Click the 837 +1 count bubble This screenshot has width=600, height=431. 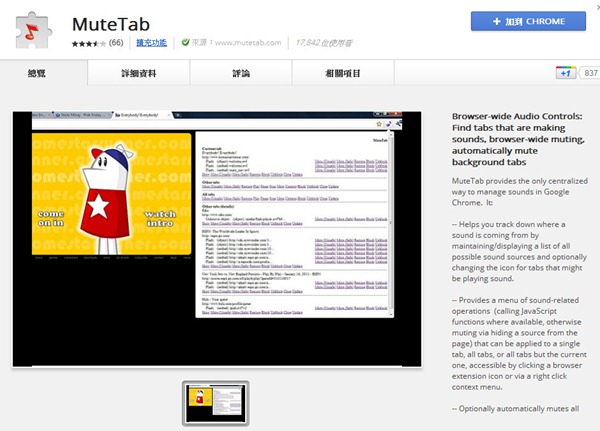point(590,73)
